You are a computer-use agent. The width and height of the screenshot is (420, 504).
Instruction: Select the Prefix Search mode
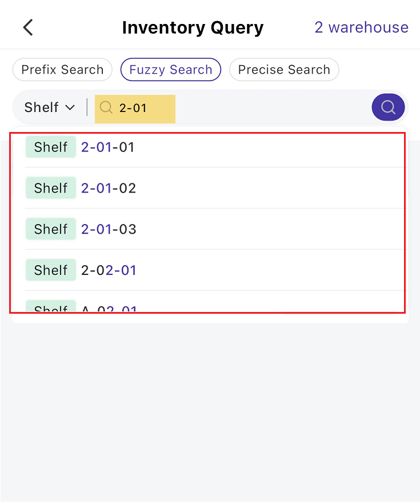pyautogui.click(x=62, y=70)
